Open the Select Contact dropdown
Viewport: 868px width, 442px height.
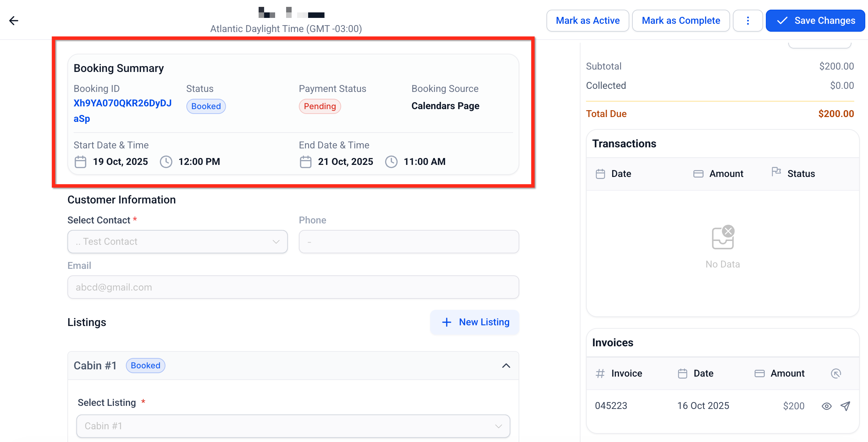(x=177, y=242)
